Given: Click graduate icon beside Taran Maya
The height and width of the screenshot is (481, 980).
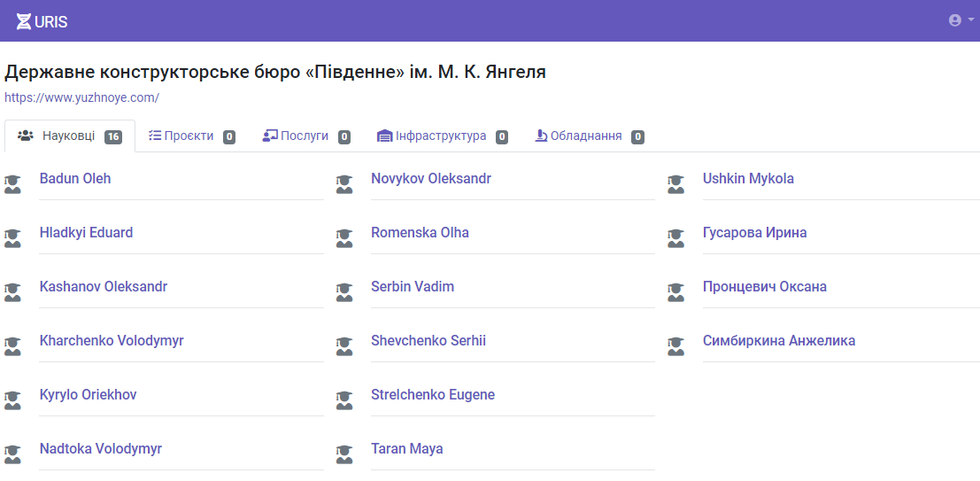Looking at the screenshot, I should click(344, 454).
